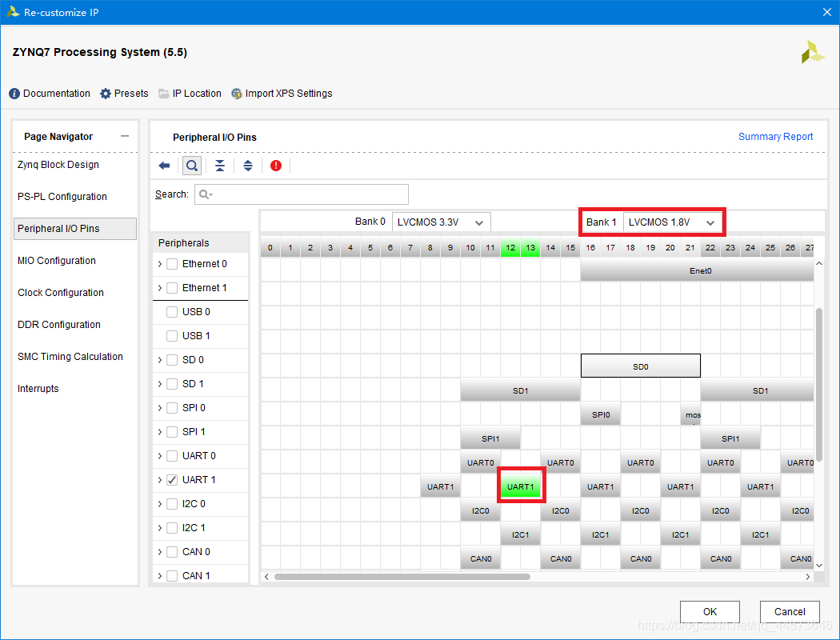Click the SPI0 pin block
The width and height of the screenshot is (840, 640).
601,414
